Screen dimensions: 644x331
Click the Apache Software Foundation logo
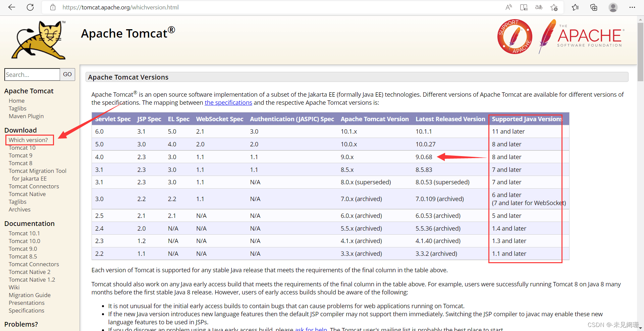point(581,36)
